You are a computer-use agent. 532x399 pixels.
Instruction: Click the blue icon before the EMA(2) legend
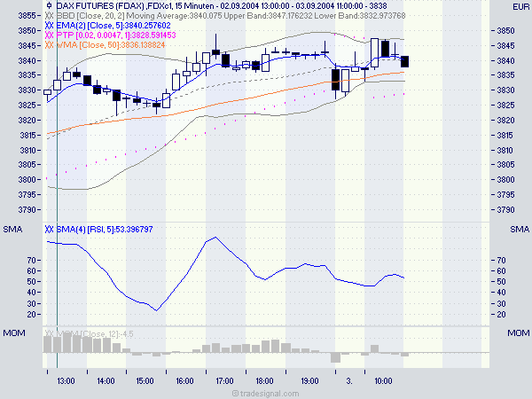coord(49,26)
